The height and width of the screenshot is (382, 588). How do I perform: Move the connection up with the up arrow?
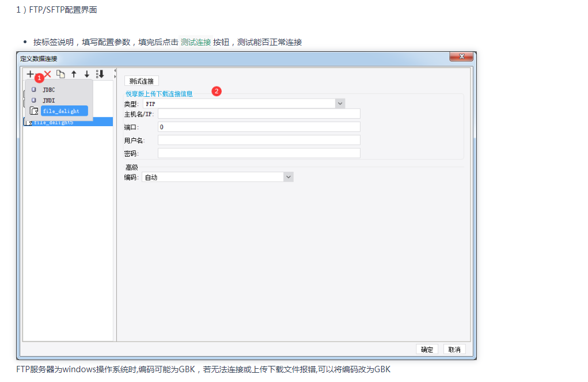(x=74, y=74)
